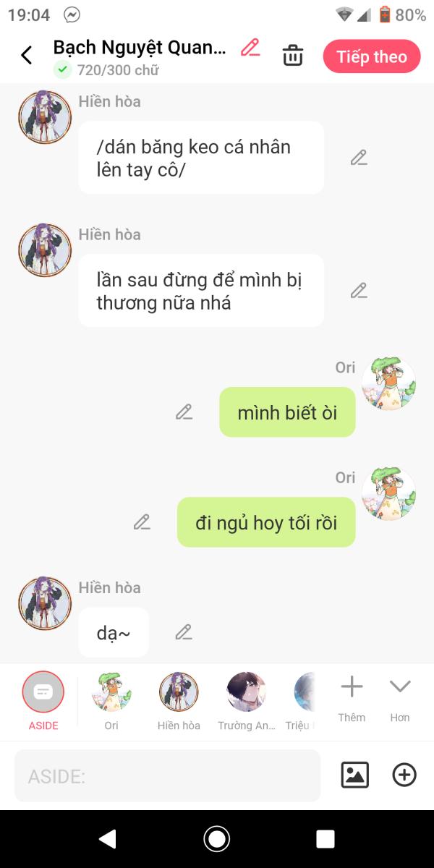
Task: Edit the story title with pink pencil
Action: (250, 48)
